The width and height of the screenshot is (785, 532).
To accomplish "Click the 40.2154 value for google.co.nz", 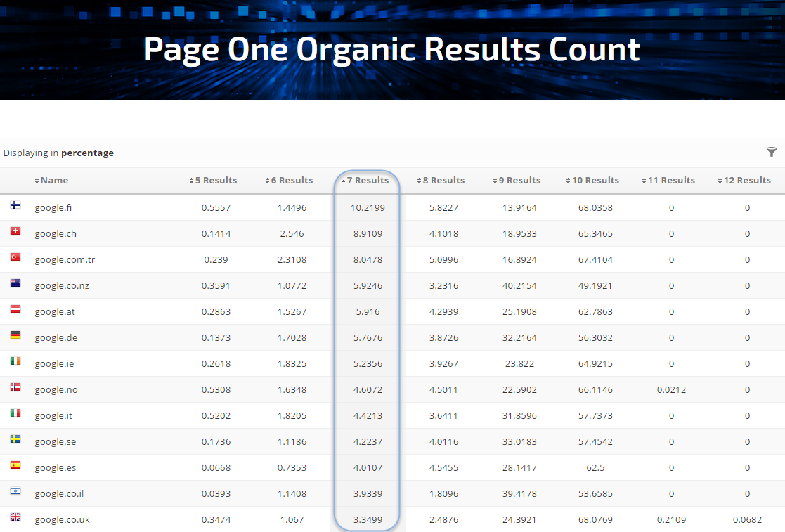I will (519, 286).
